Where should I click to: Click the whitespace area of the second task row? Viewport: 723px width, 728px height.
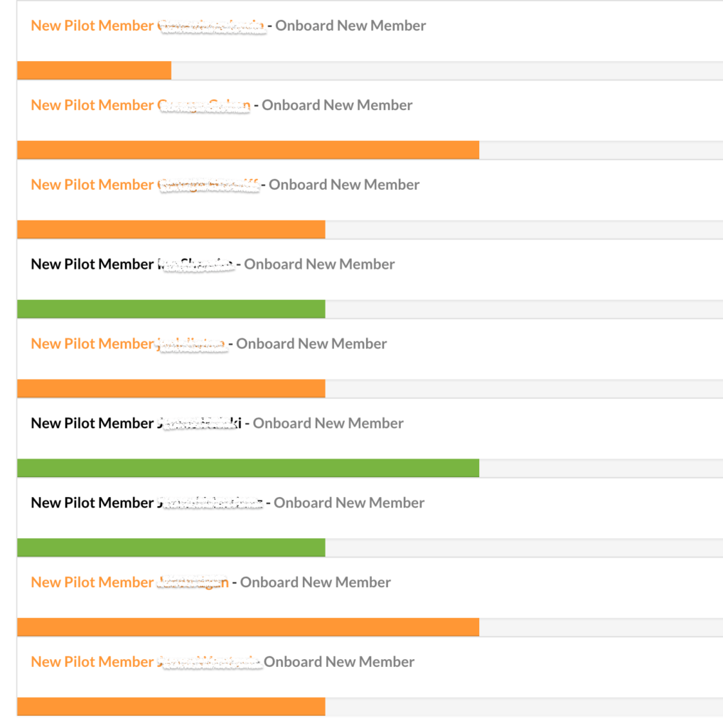(x=569, y=105)
